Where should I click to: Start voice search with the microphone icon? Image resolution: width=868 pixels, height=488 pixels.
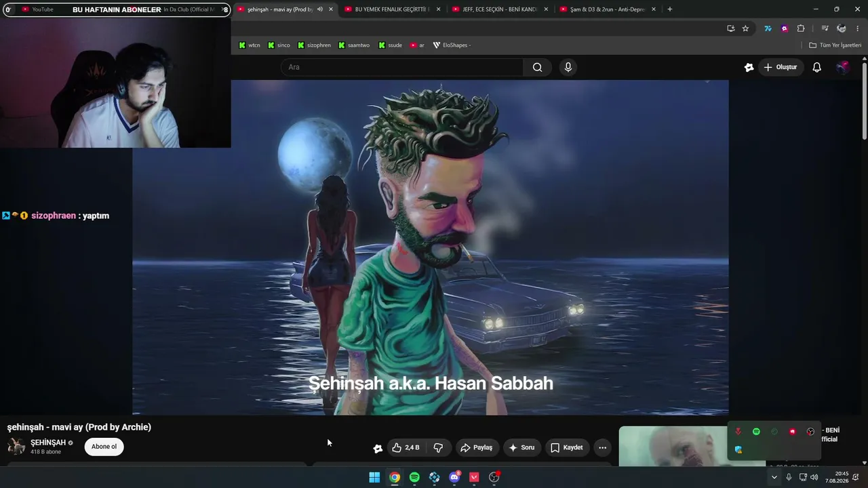click(x=568, y=67)
